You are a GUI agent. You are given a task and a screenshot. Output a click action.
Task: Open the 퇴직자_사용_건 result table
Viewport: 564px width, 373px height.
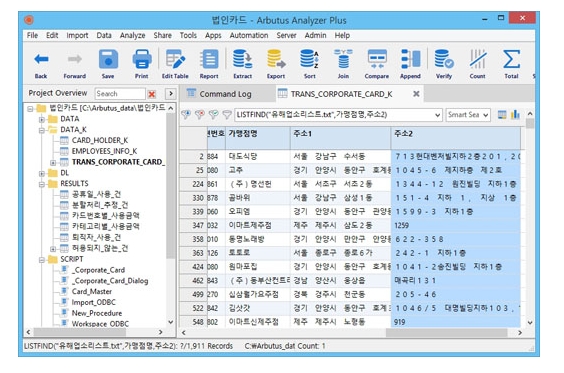[96, 237]
